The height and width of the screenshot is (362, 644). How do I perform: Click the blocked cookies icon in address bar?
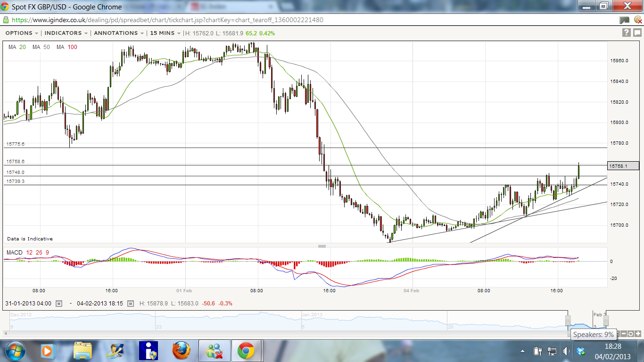[638, 20]
